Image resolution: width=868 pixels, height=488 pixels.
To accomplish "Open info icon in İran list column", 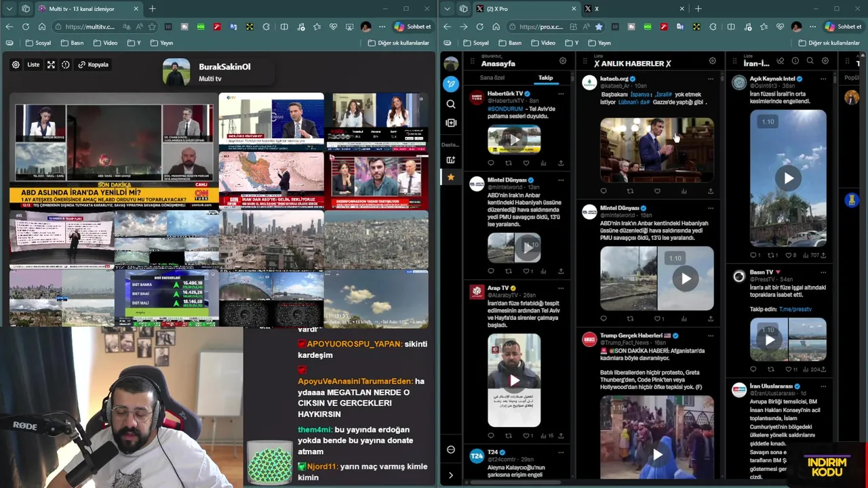I will (795, 61).
